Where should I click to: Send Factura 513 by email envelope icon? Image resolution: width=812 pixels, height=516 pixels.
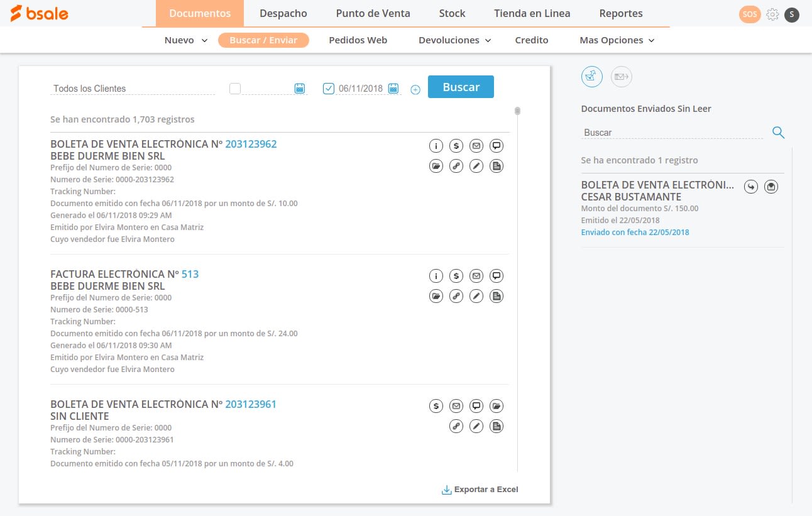pos(476,275)
